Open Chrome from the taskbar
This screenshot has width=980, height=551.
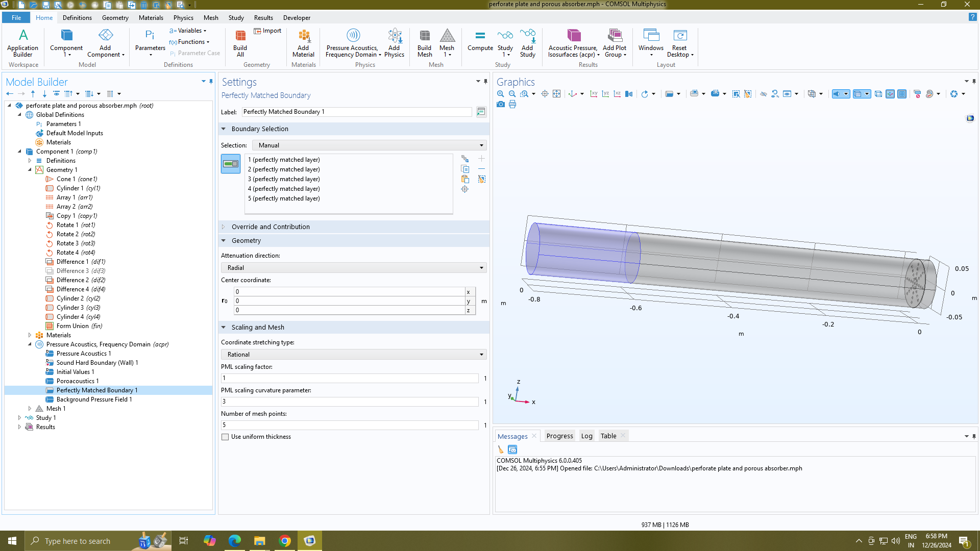(285, 541)
